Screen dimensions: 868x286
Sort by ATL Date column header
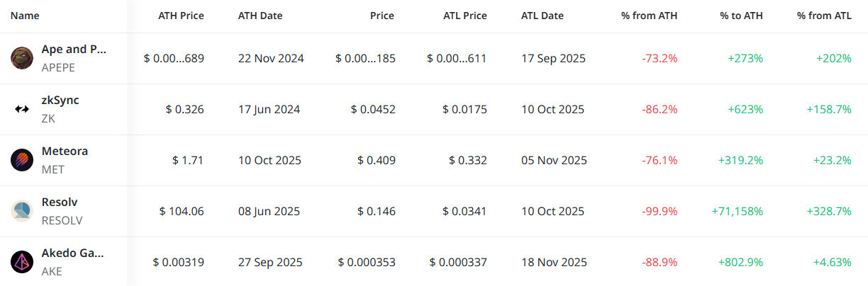click(543, 16)
